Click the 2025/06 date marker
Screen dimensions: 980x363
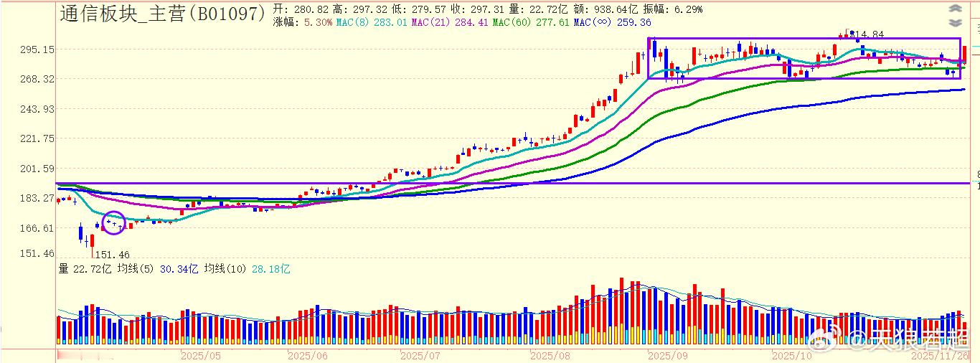(x=307, y=355)
